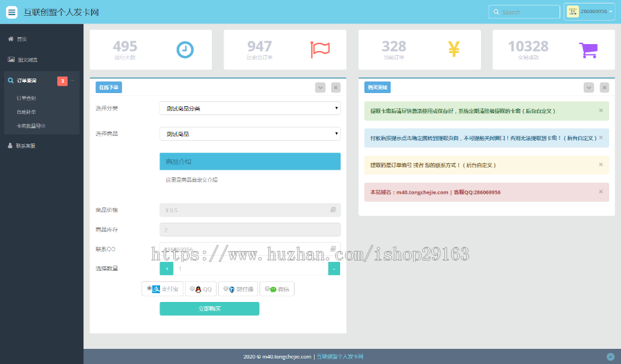Close the 在线下单 panel with X icon
This screenshot has height=364, width=621.
pos(335,88)
